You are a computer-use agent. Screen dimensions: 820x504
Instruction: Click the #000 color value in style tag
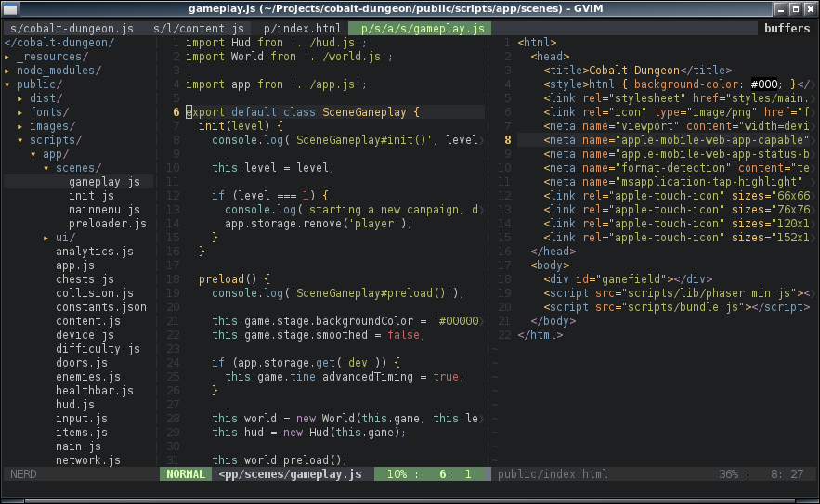[x=764, y=84]
